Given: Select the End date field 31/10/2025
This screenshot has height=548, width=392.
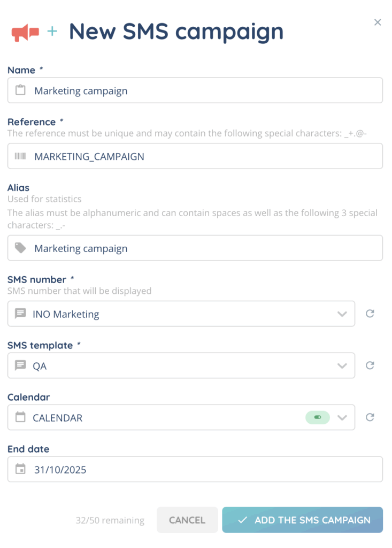Looking at the screenshot, I should click(x=203, y=469).
